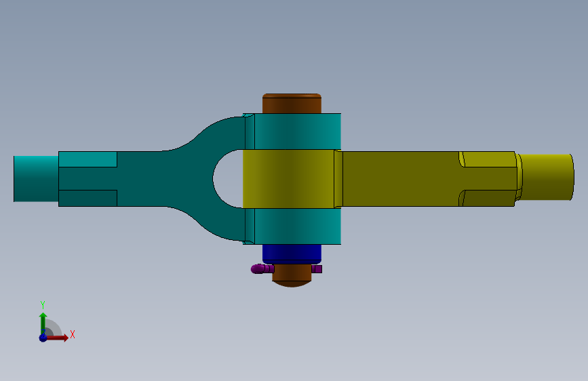Viewport: 588px width, 381px height.
Task: Click the blue Z axis ball of the triad
Action: 43,338
